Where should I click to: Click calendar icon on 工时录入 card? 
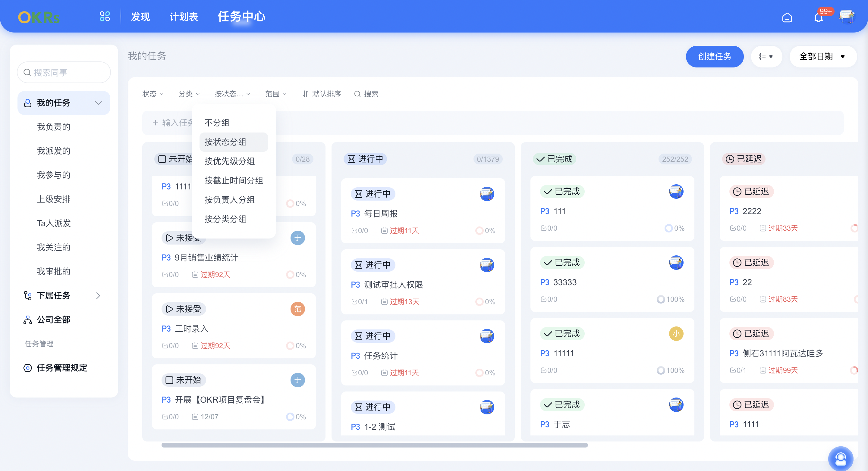(x=195, y=346)
